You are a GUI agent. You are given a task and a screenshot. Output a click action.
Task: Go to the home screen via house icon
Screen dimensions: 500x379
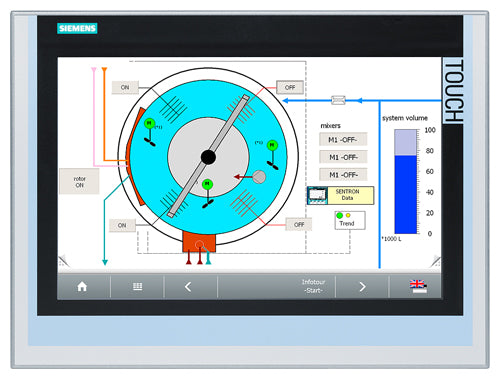pyautogui.click(x=82, y=286)
